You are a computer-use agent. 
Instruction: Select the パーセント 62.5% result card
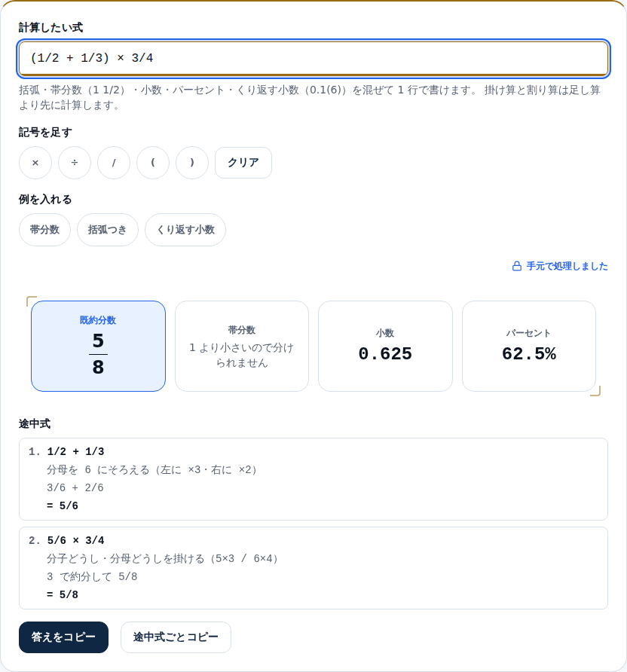tap(529, 346)
